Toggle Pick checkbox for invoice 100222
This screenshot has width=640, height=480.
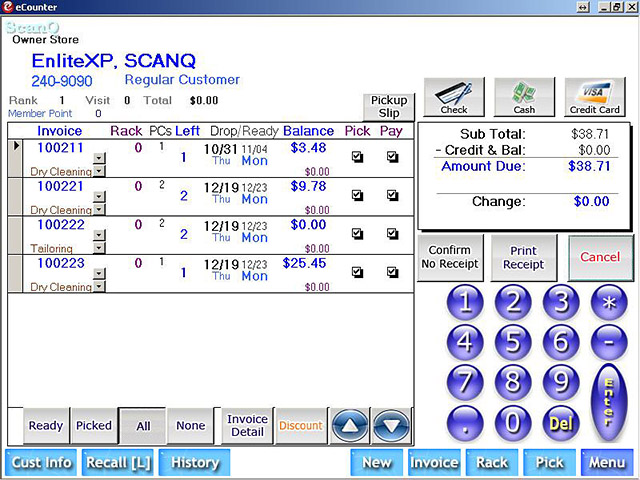(358, 233)
